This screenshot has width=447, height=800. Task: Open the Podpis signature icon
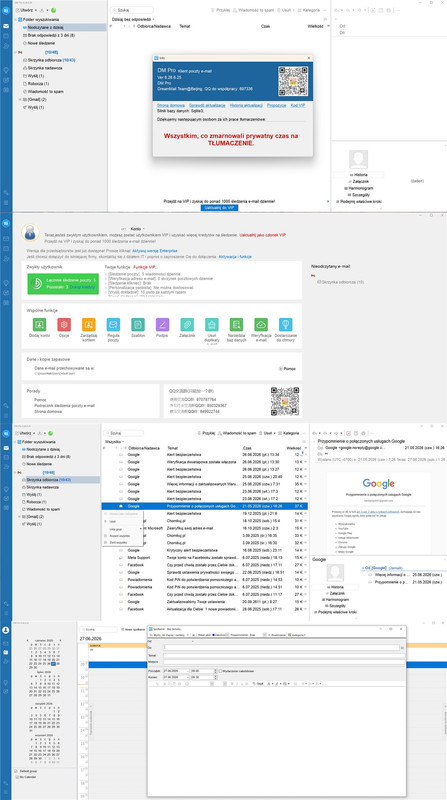click(x=162, y=324)
